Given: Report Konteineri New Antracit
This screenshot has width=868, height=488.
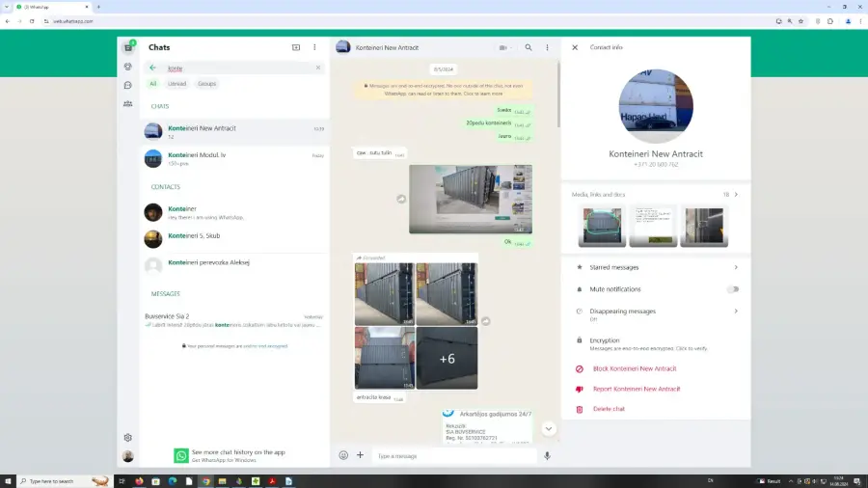Looking at the screenshot, I should pos(656,389).
